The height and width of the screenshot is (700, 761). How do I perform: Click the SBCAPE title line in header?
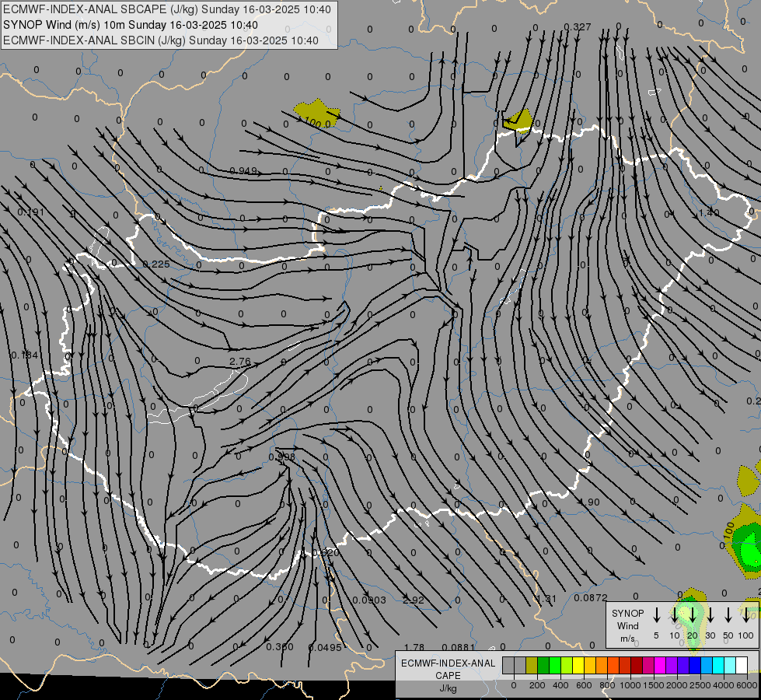[167, 9]
